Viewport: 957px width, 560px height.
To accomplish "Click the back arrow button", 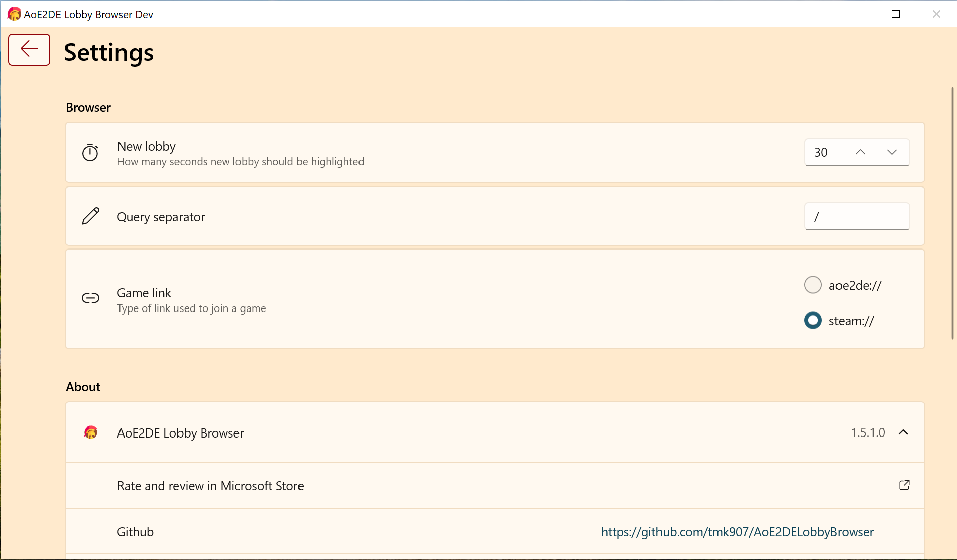I will coord(29,49).
